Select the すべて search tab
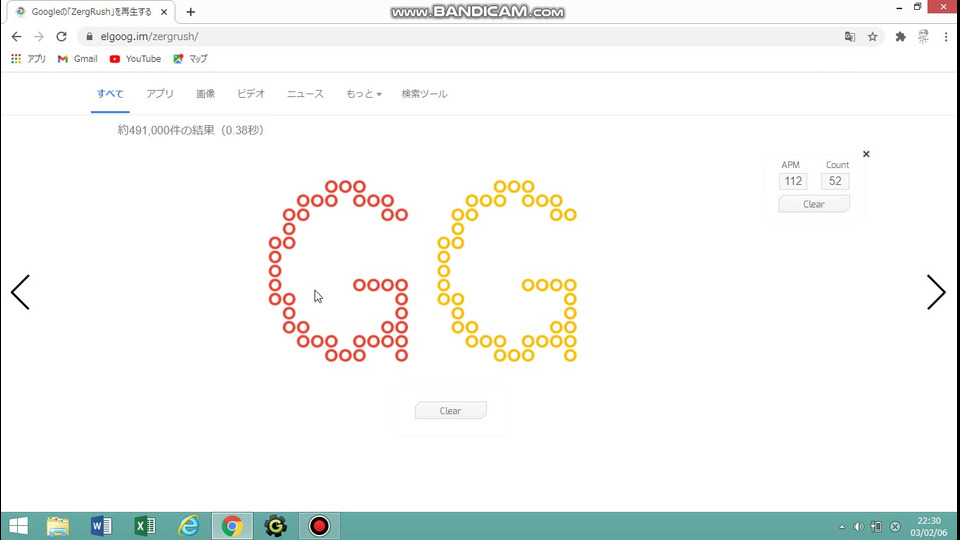This screenshot has height=540, width=960. [110, 94]
